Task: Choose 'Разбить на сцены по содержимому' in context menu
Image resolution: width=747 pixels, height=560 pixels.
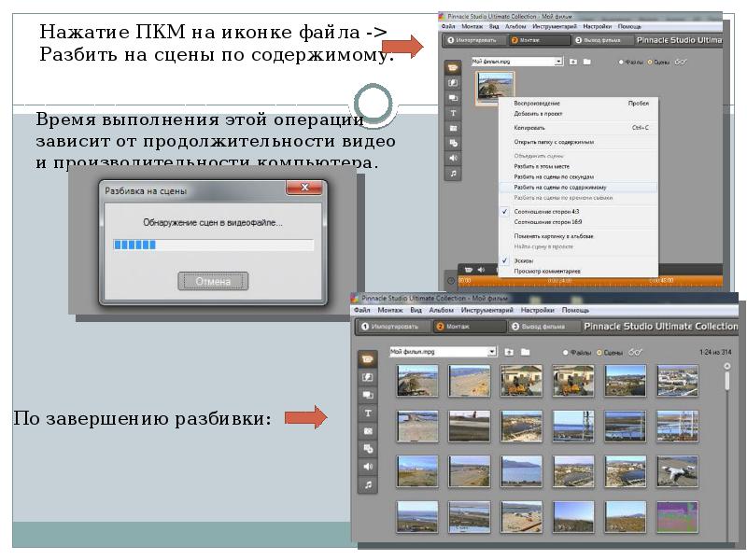Action: click(559, 187)
